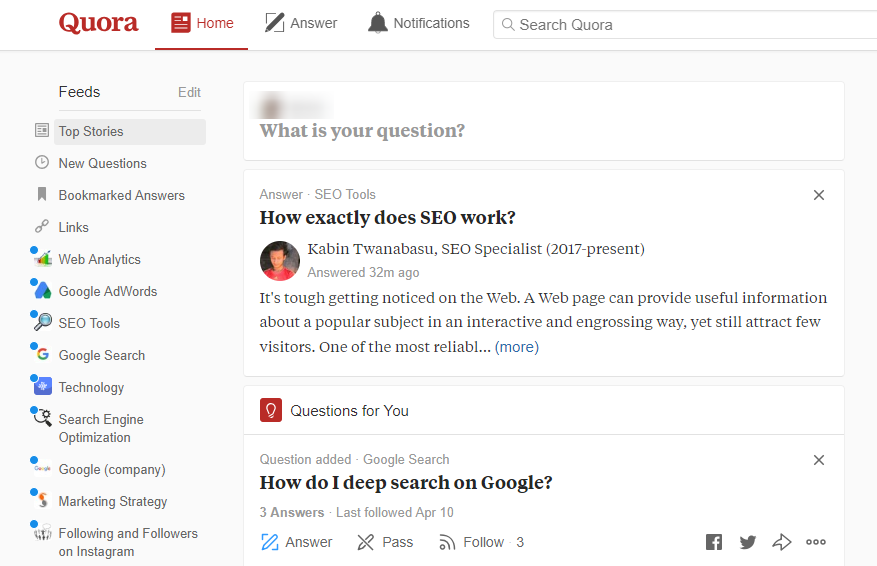
Task: Open Kabin Twanabasu's profile picture
Action: tap(280, 261)
